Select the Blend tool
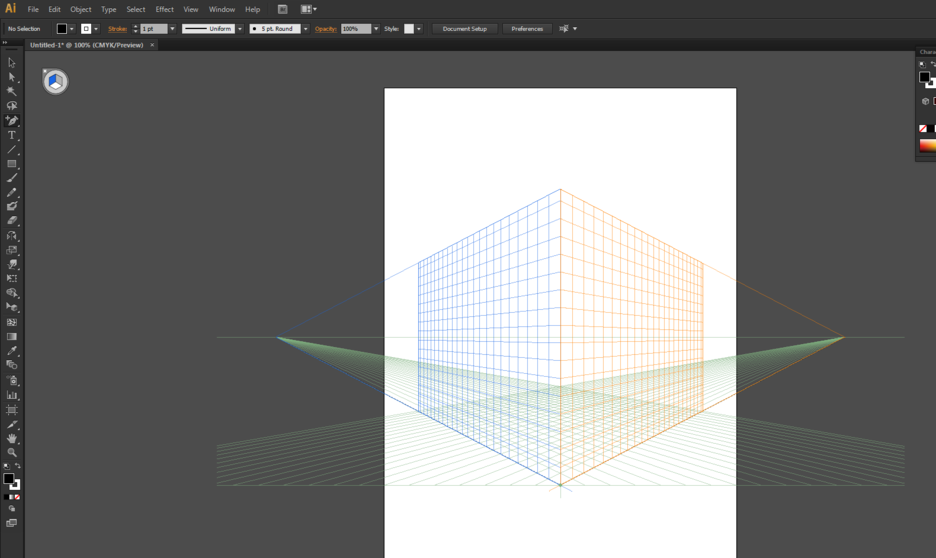The image size is (936, 558). coord(11,365)
